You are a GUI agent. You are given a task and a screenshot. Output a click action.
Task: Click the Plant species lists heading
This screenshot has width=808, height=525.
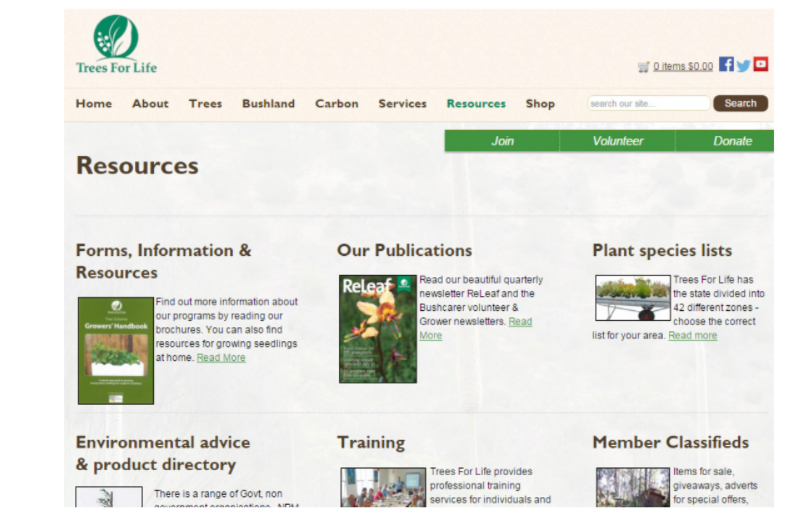pos(662,250)
